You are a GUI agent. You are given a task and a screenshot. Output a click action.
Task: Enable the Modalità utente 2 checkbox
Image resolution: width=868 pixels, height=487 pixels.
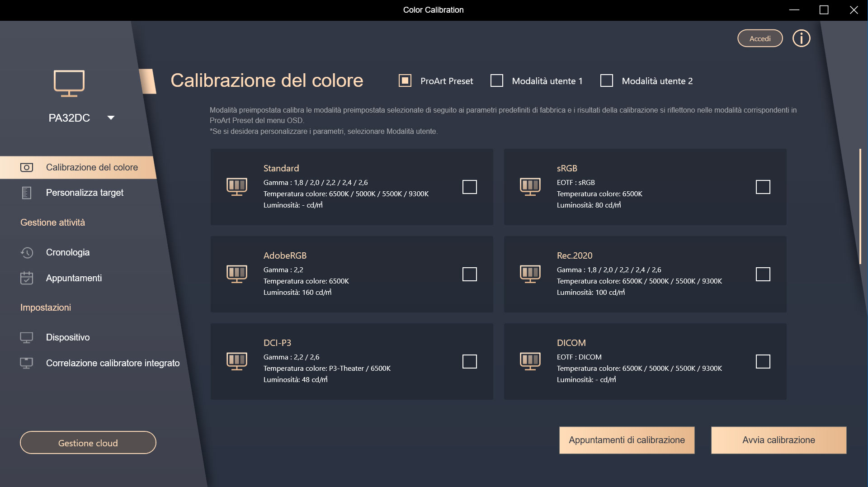607,80
